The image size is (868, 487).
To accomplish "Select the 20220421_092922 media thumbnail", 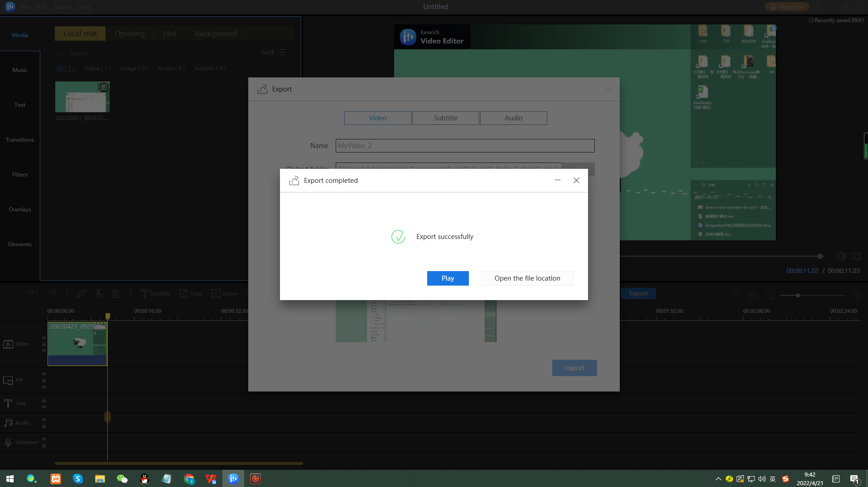I will (x=82, y=97).
